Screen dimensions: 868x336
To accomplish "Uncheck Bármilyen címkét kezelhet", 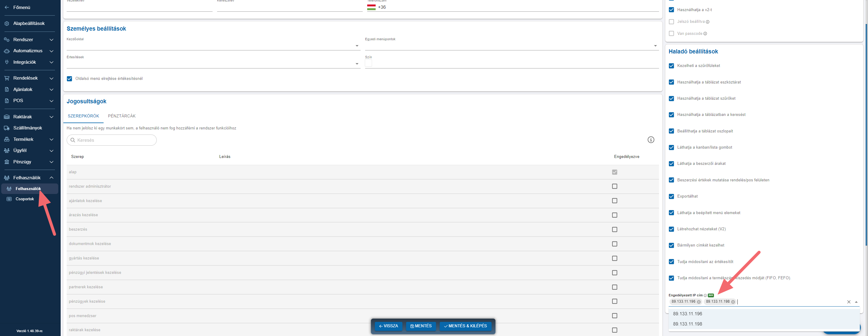I will coord(671,245).
